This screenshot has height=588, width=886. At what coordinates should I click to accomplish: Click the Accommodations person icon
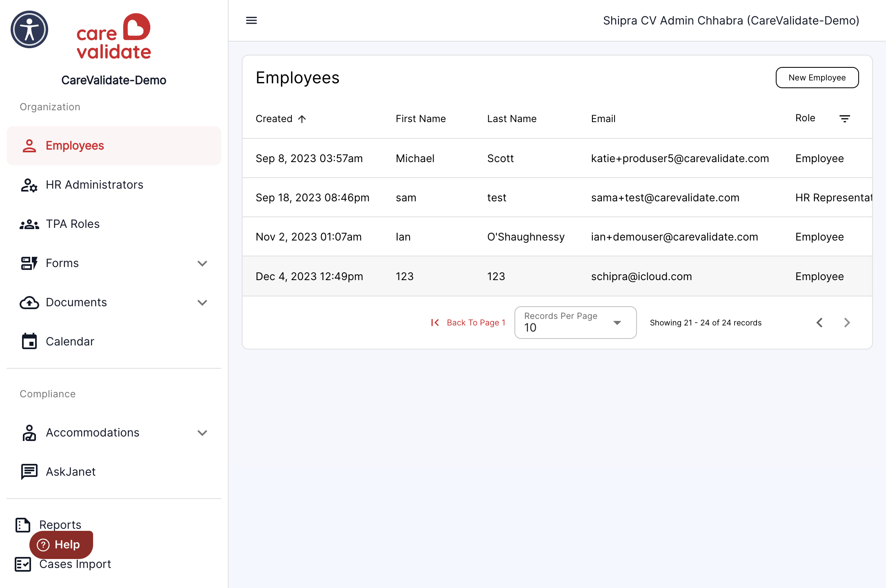coord(29,433)
